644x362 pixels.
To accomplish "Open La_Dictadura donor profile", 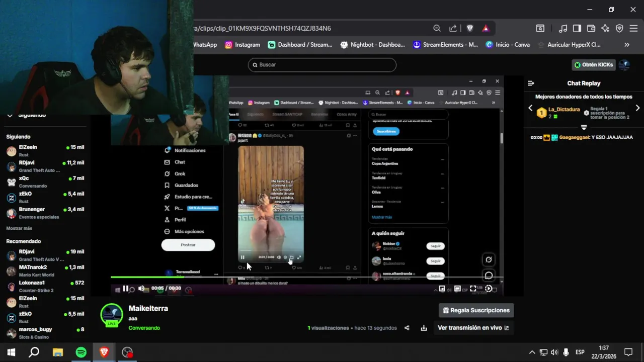I will [564, 109].
